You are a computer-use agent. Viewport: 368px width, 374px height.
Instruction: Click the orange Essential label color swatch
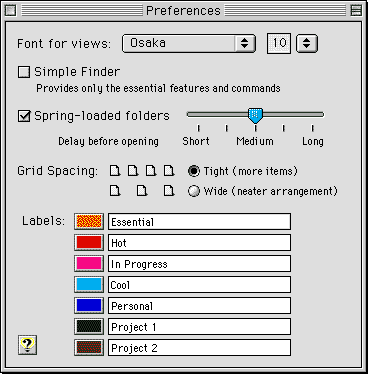(89, 222)
